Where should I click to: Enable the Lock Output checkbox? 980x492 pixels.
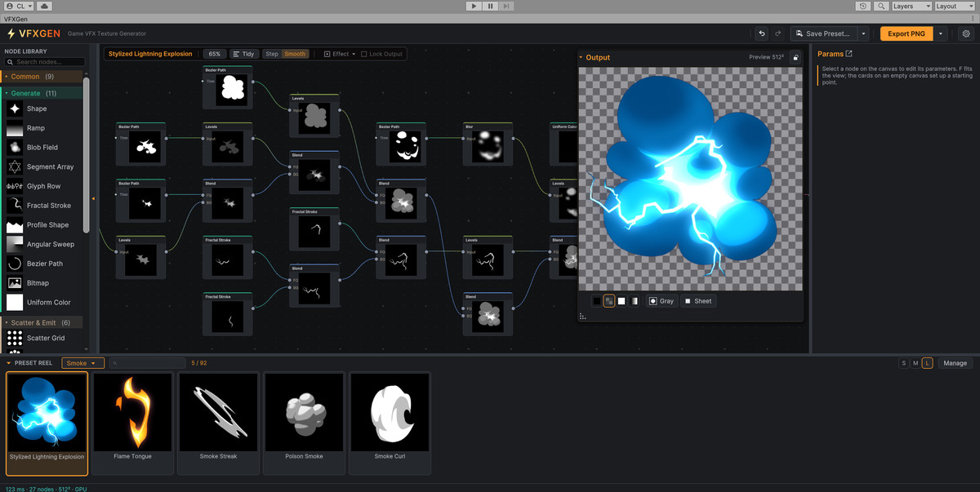(364, 54)
